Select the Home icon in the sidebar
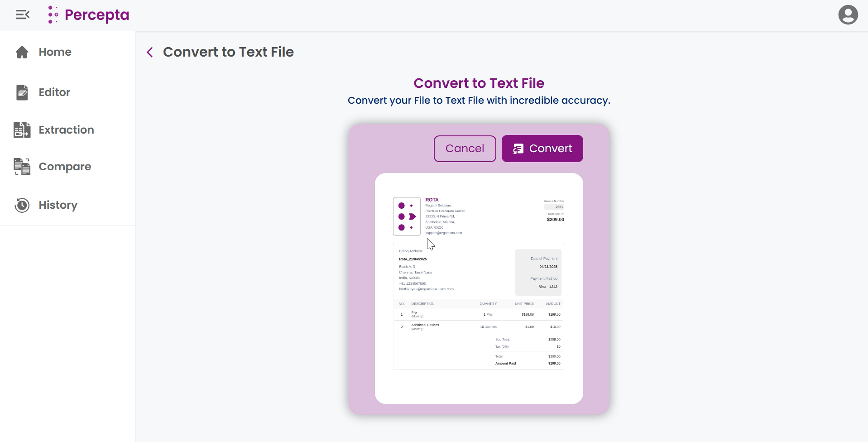This screenshot has height=442, width=868. [21, 52]
